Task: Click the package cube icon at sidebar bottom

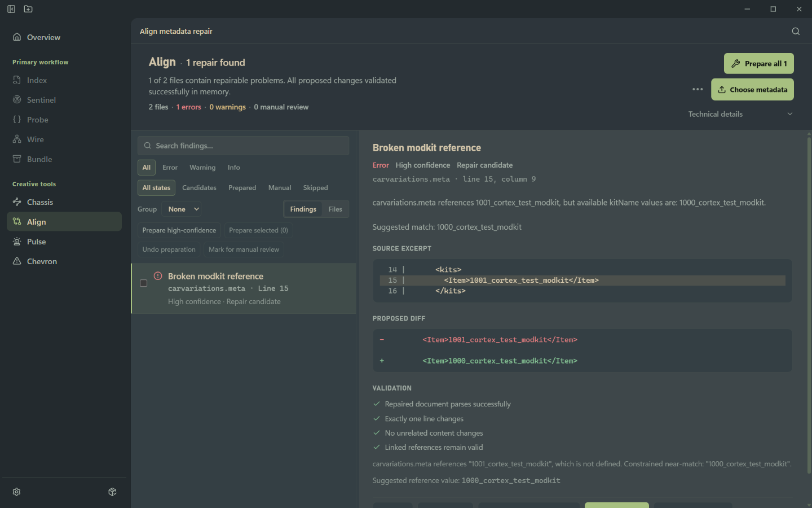Action: coord(112,492)
